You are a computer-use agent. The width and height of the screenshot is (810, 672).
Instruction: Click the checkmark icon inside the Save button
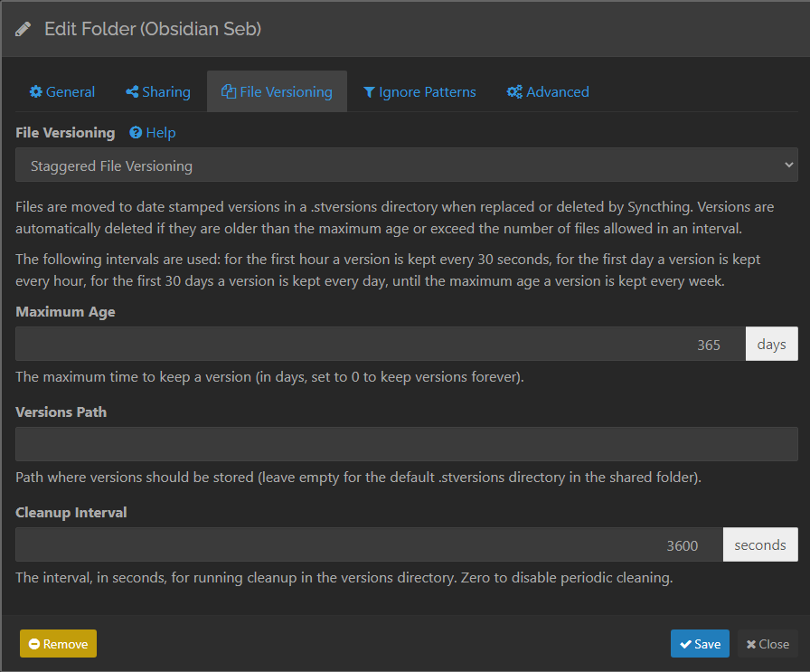point(684,643)
